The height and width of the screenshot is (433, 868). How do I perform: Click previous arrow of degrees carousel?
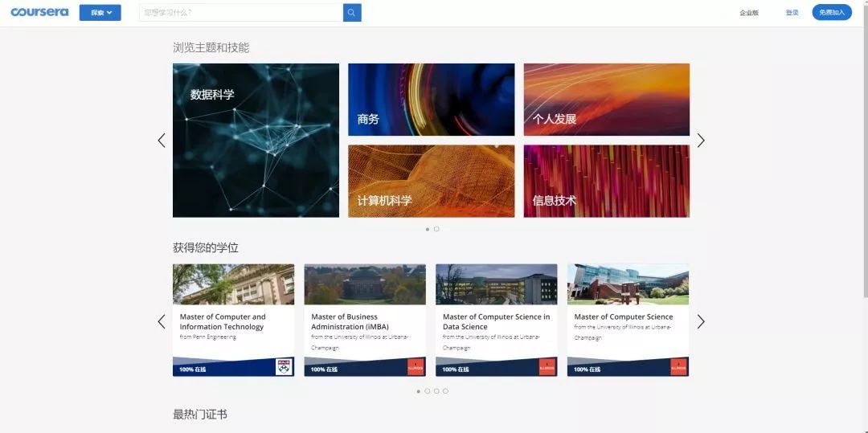coord(162,321)
